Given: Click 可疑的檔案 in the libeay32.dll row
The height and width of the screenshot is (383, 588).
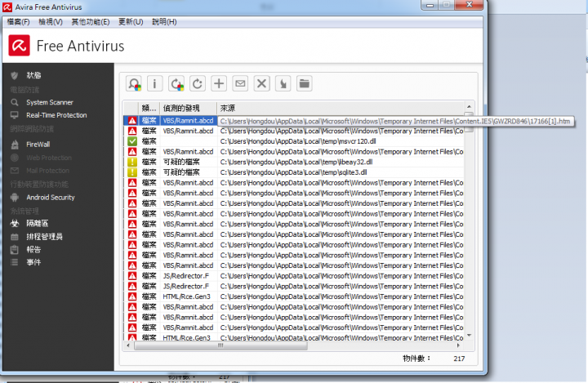Looking at the screenshot, I should pos(181,162).
